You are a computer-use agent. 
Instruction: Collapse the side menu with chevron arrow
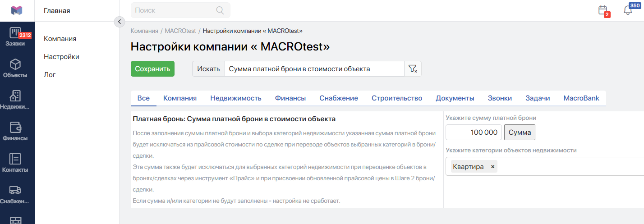point(119,22)
